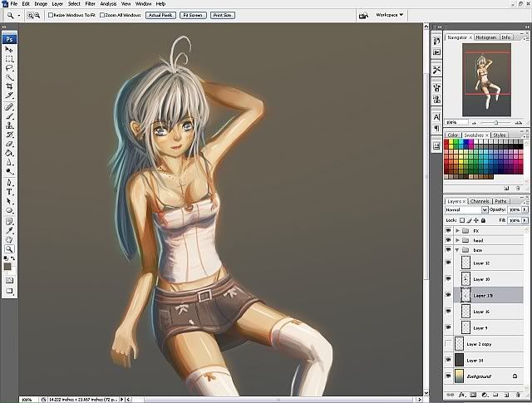Activate the Type tool

coord(9,191)
